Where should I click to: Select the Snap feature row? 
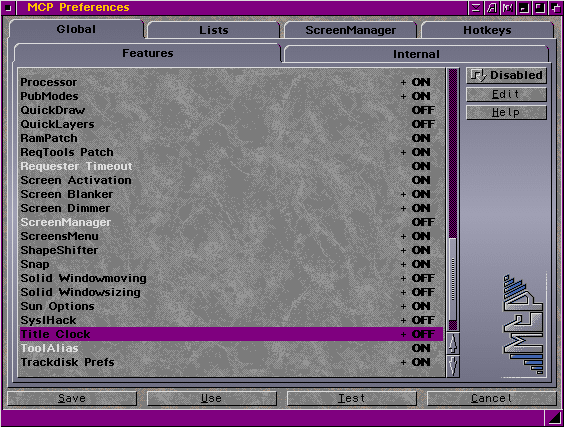[231, 264]
